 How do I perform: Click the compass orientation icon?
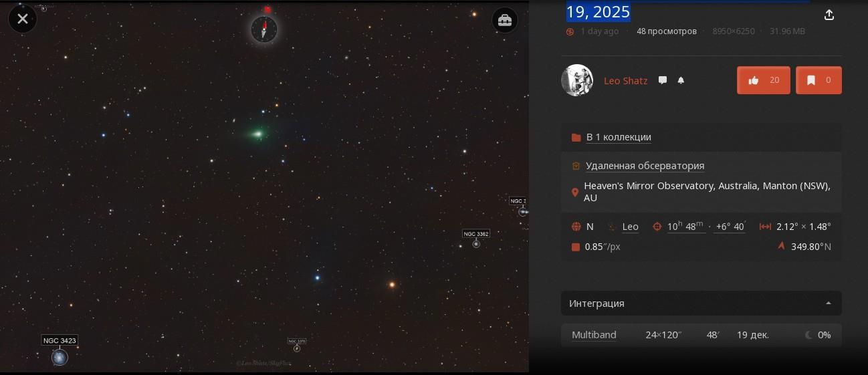pyautogui.click(x=264, y=29)
